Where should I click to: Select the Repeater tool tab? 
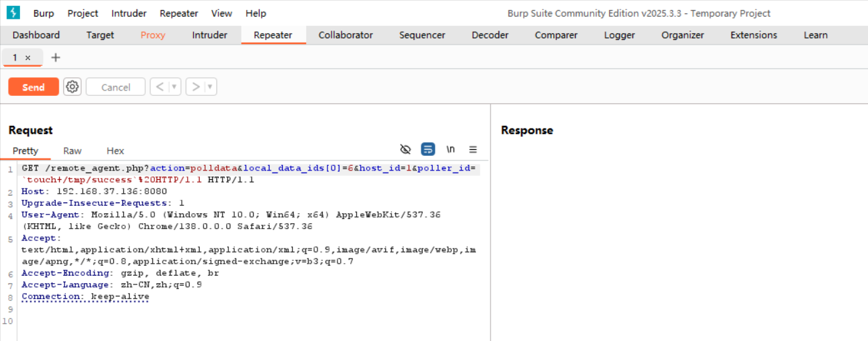pyautogui.click(x=273, y=35)
